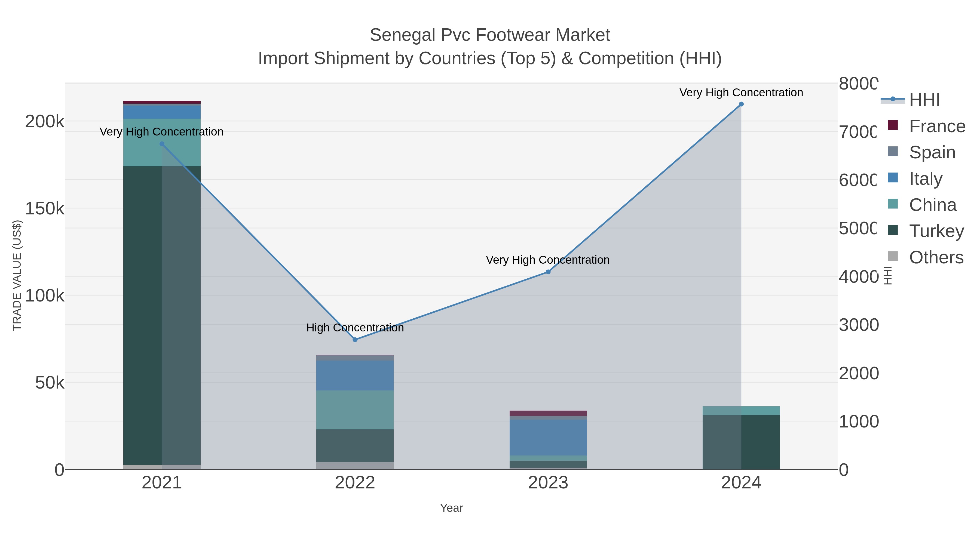This screenshot has width=980, height=551.
Task: Click the 50k trade value tick label
Action: [50, 383]
